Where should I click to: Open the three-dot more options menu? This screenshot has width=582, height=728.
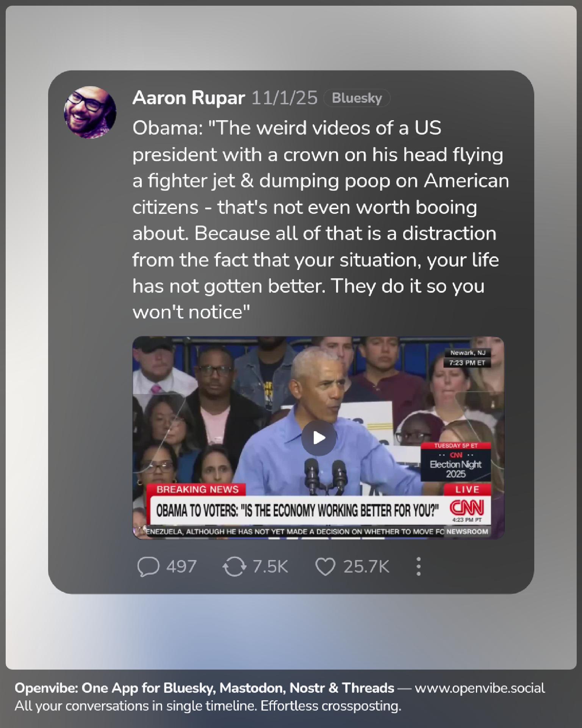[418, 566]
